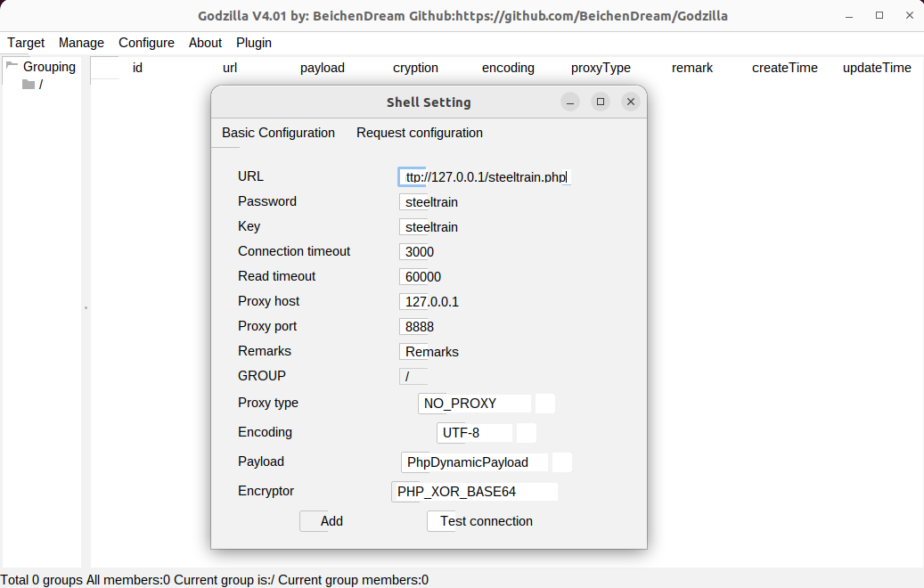Open the Manage menu
Image resolution: width=924 pixels, height=588 pixels.
pos(81,43)
